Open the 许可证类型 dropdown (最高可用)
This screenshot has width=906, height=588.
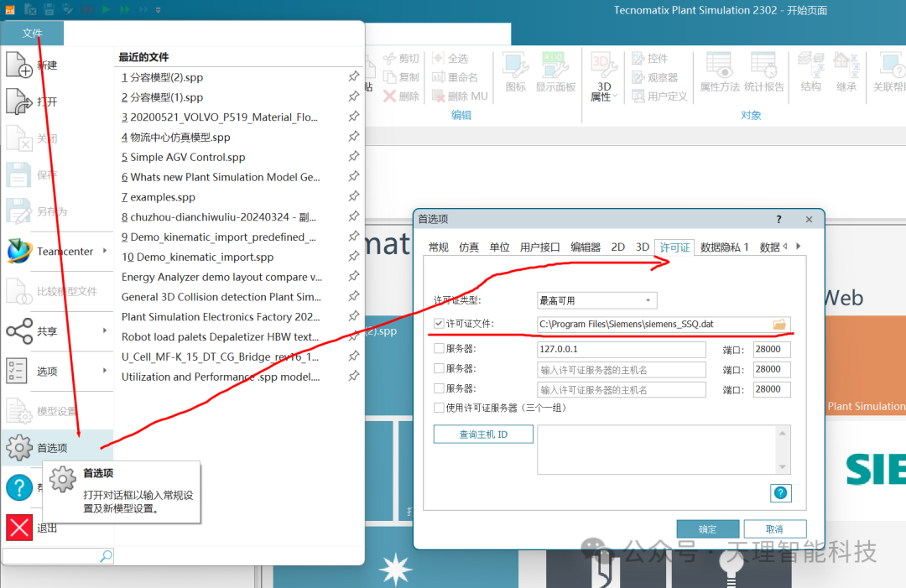(x=597, y=300)
